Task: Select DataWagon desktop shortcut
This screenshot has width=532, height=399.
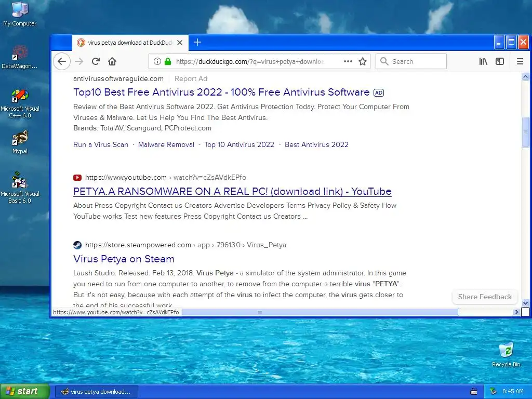Action: (x=20, y=57)
